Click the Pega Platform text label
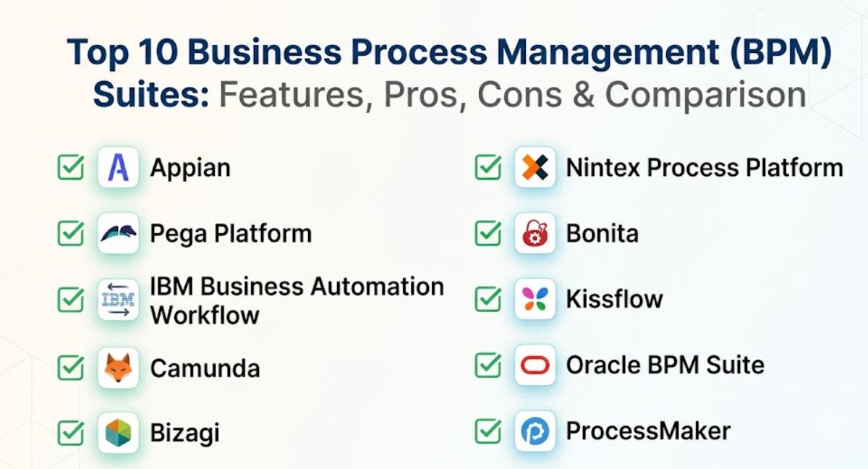The width and height of the screenshot is (868, 469). click(x=231, y=234)
